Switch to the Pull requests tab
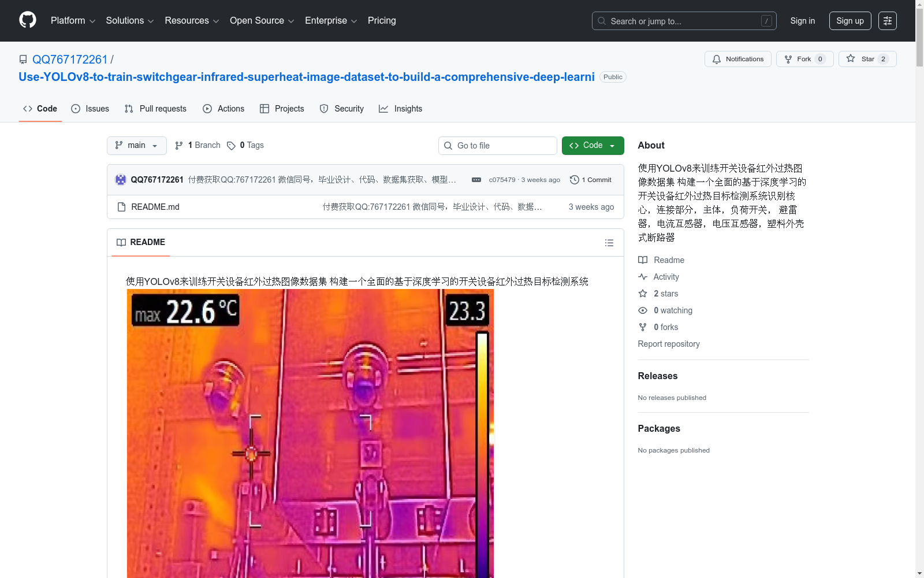The width and height of the screenshot is (924, 578). (156, 109)
